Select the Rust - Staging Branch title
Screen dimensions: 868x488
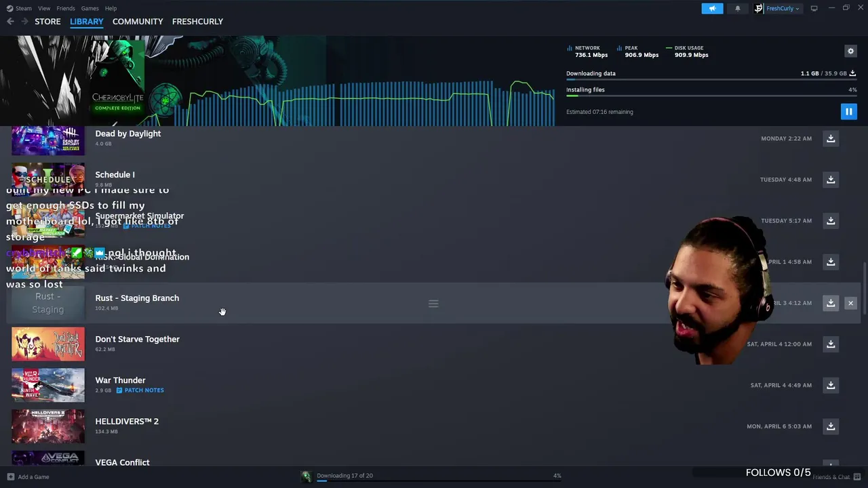coord(137,298)
